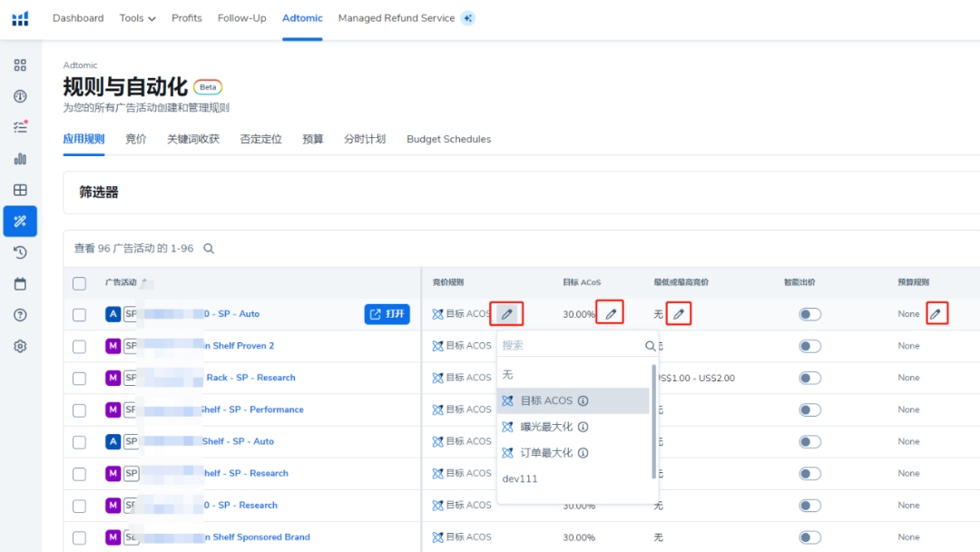Open Profits in top navigation
This screenshot has height=552, width=980.
point(187,18)
